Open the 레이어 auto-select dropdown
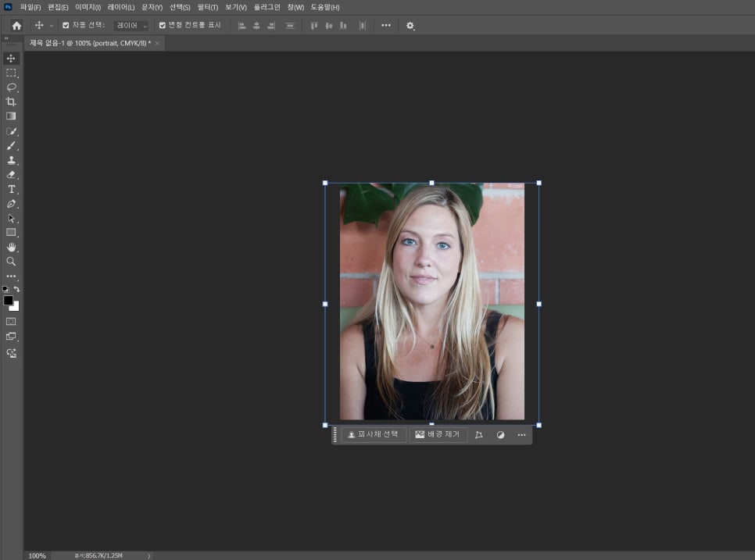 coord(131,26)
